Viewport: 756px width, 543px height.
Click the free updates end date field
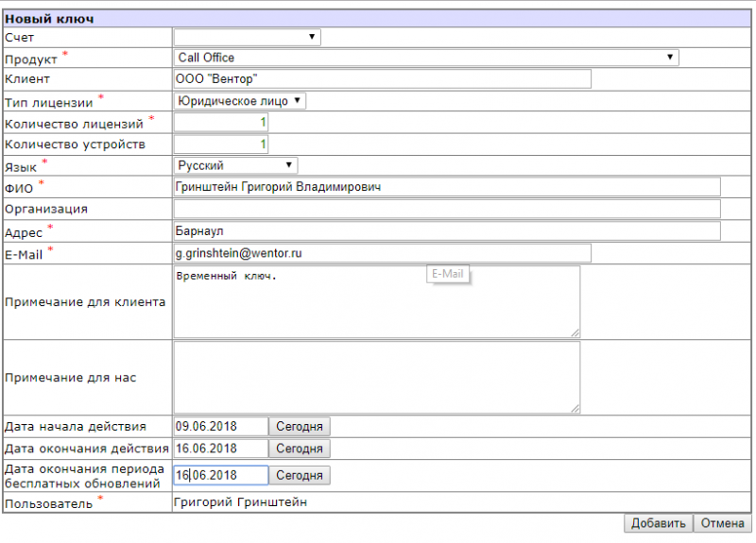[x=221, y=475]
